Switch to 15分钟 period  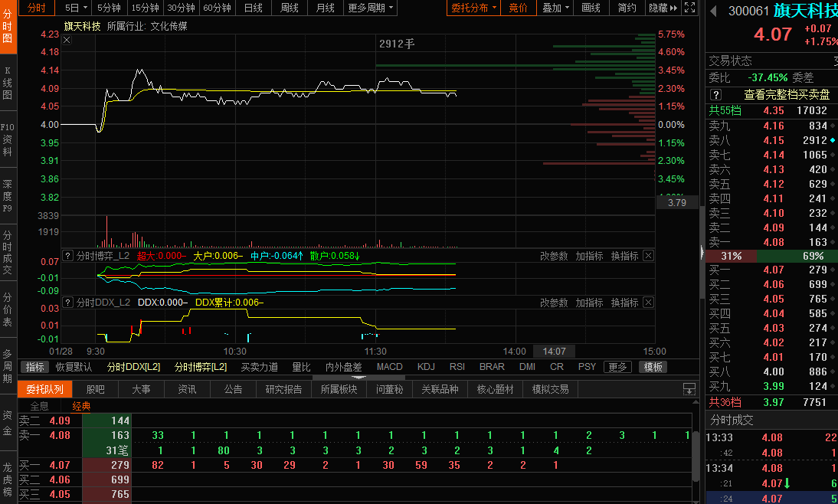146,8
